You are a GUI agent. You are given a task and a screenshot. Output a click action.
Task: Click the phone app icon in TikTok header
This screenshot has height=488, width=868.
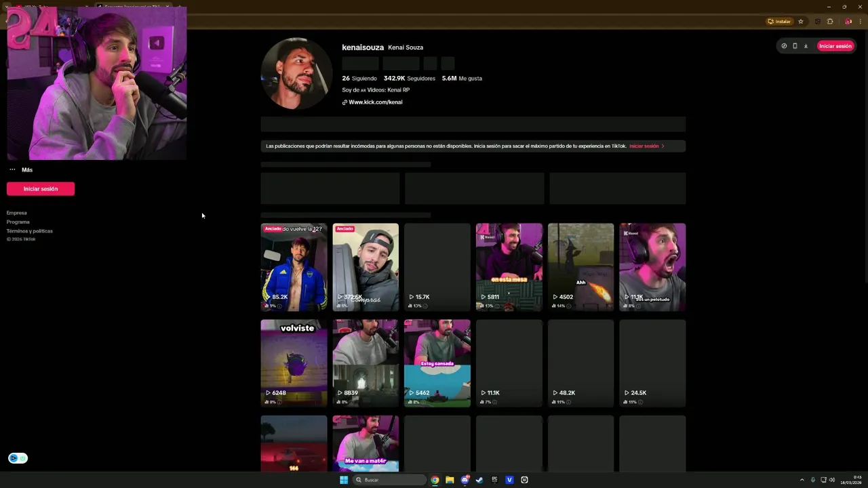795,46
